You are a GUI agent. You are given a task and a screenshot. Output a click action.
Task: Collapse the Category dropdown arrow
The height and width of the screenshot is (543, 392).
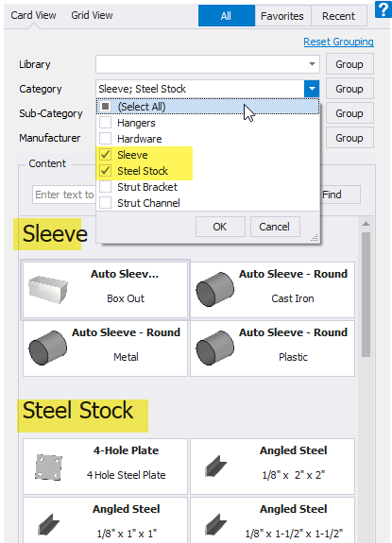(312, 89)
